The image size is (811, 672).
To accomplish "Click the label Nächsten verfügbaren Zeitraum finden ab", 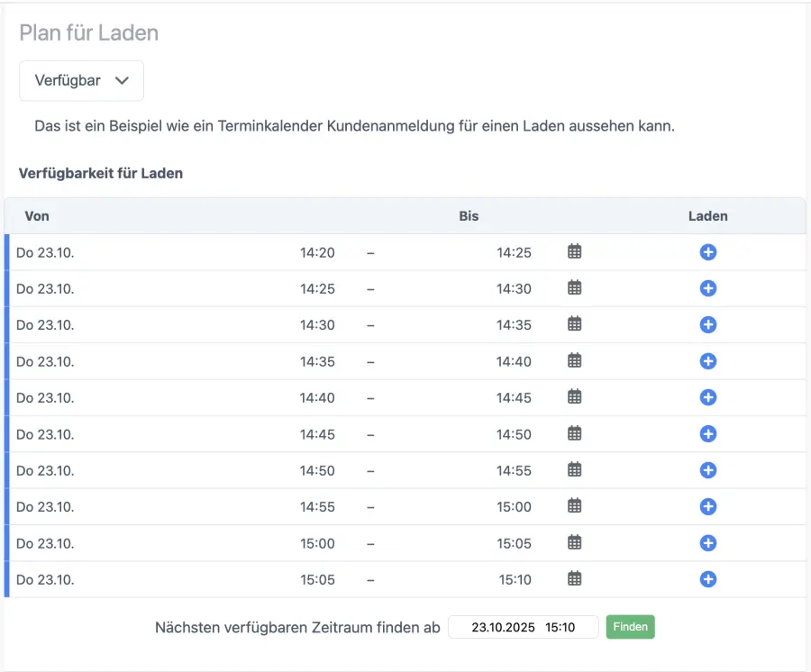I will point(297,628).
